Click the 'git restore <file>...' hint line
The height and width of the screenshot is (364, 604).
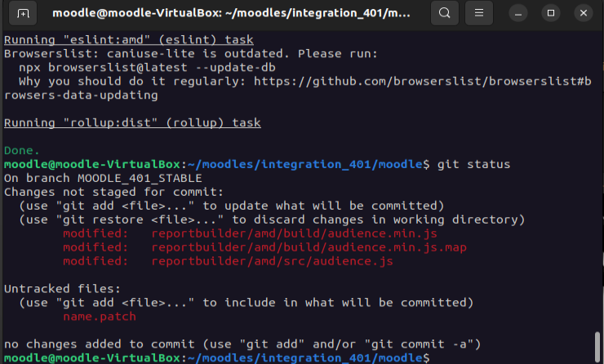(272, 220)
